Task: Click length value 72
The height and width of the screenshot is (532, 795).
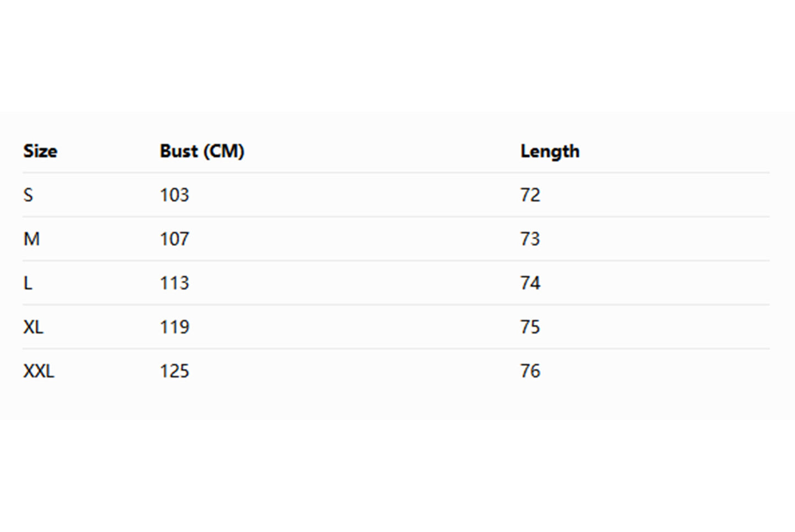Action: (530, 195)
